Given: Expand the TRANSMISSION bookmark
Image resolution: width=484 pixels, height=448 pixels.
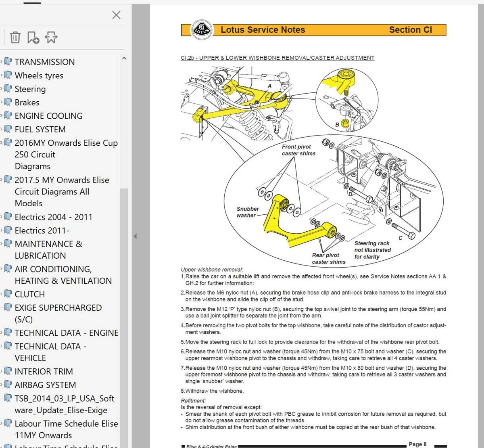Looking at the screenshot, I should [1, 62].
